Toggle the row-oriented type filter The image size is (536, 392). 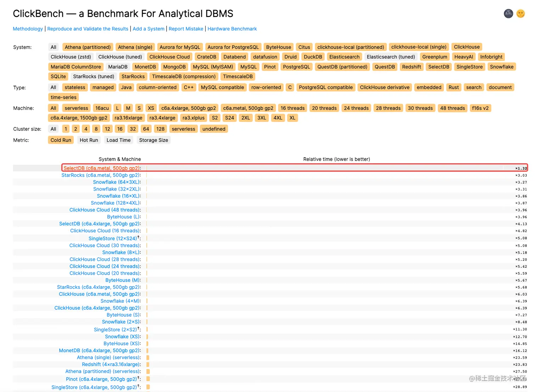(x=266, y=87)
